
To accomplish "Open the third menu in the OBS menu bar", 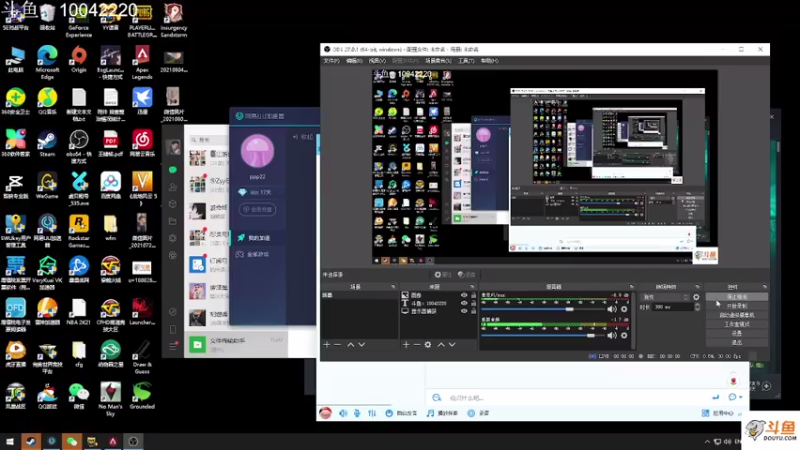I will click(377, 61).
